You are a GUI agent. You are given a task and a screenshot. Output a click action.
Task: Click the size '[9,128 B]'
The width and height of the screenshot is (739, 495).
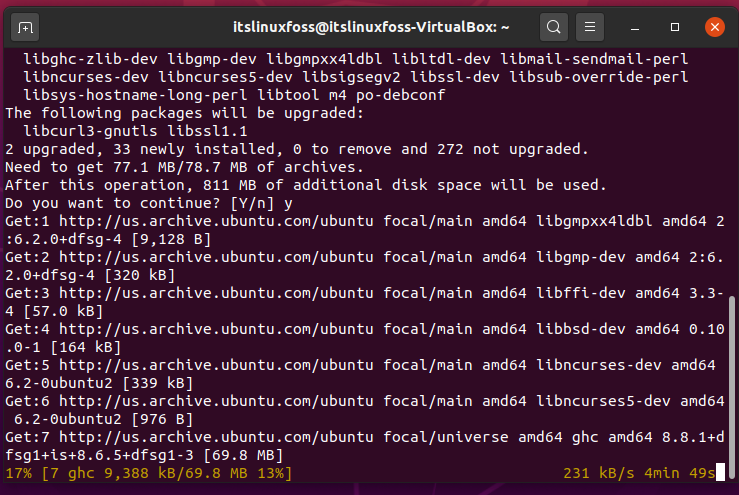171,239
